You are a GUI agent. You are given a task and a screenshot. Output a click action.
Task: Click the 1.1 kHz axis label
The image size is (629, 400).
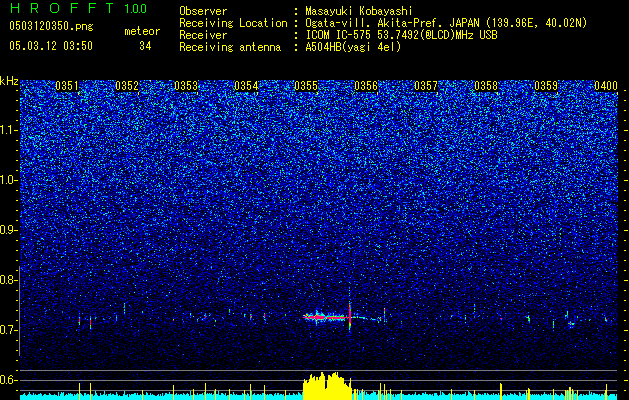point(9,130)
